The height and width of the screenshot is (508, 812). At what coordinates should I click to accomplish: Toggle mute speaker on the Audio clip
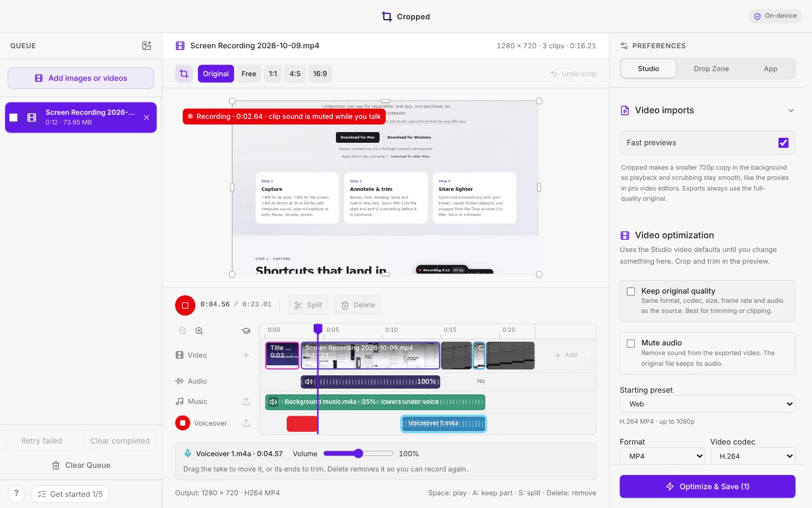(309, 382)
